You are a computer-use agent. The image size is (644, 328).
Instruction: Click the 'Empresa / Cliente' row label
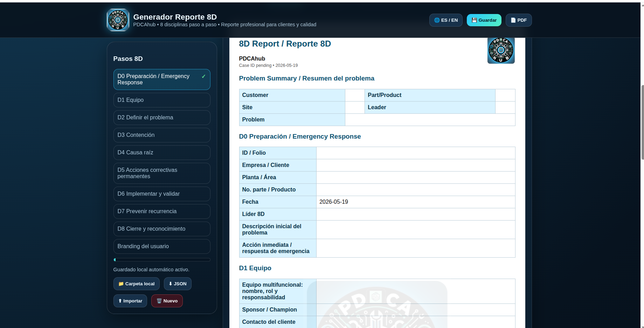(x=265, y=165)
